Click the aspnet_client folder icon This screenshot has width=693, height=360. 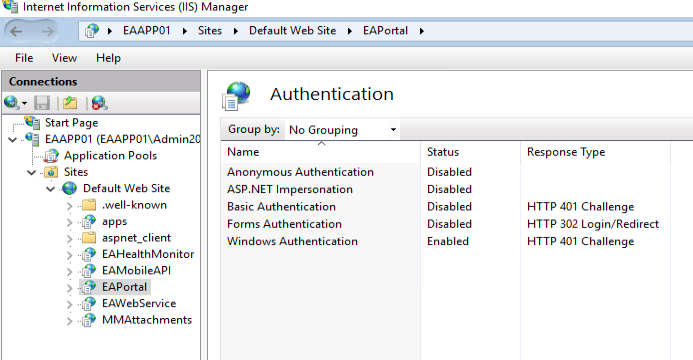pyautogui.click(x=89, y=238)
